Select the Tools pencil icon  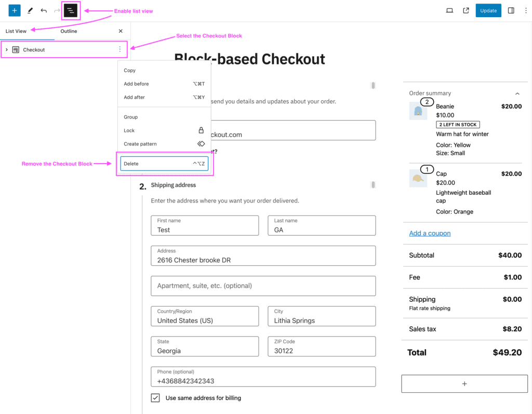click(x=29, y=10)
